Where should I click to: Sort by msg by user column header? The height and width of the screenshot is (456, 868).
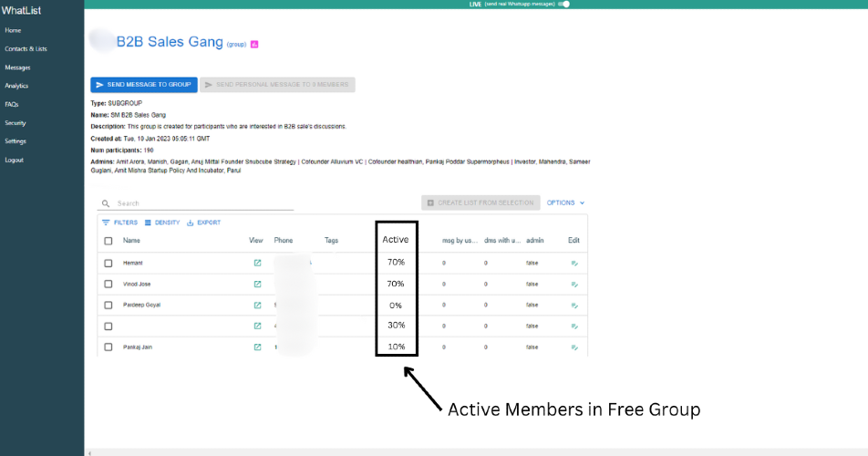pos(460,240)
